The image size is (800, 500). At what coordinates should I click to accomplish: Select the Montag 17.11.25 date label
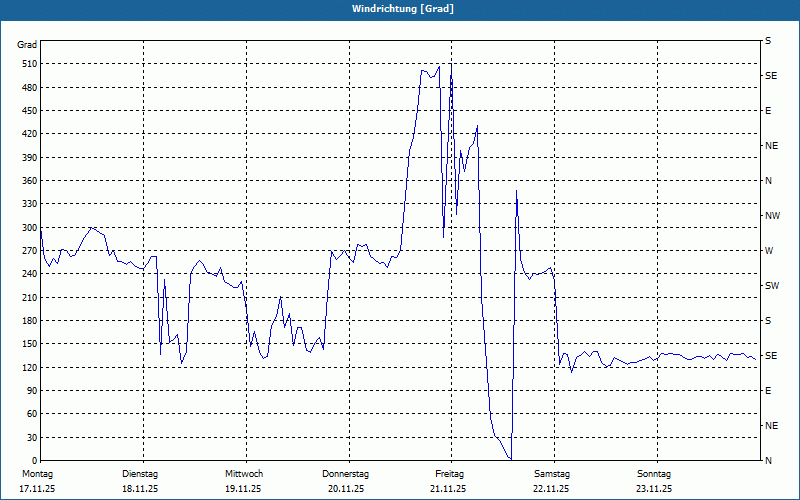37,481
